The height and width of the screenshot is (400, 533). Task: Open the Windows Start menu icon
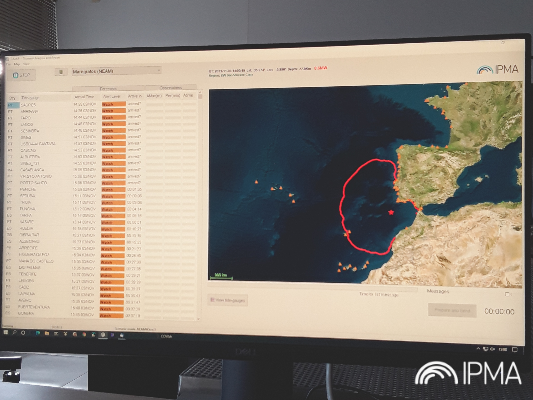[x=5, y=332]
